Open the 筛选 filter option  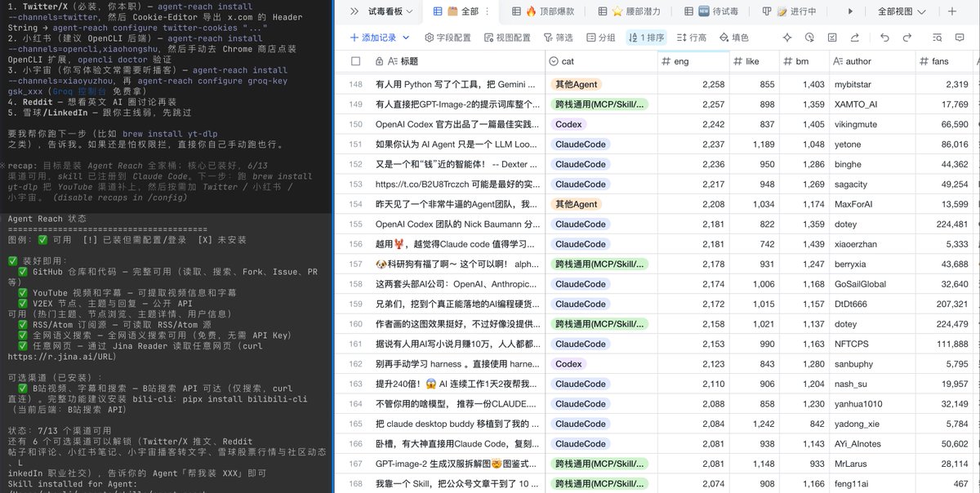click(x=558, y=38)
